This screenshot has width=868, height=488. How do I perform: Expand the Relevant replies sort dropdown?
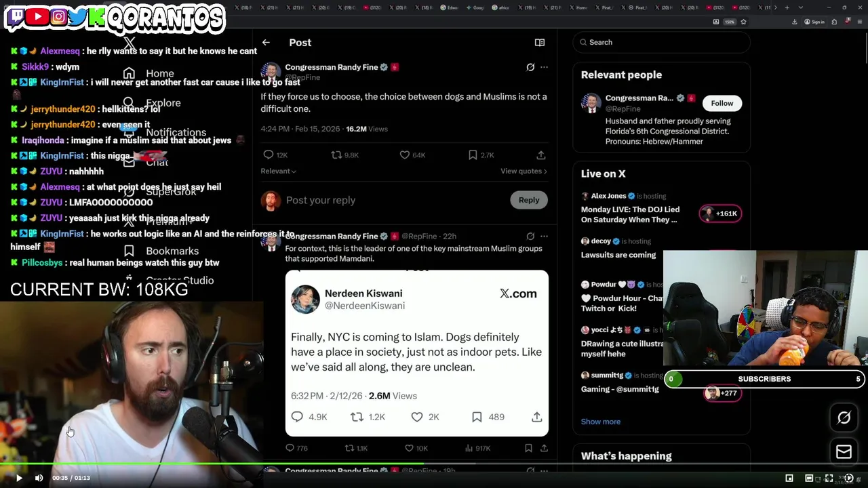278,171
